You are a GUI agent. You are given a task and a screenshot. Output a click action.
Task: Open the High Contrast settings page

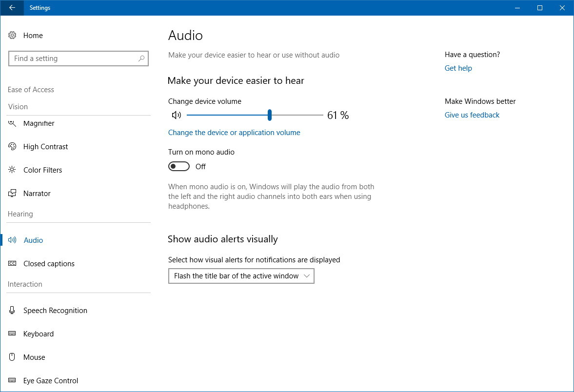point(45,147)
